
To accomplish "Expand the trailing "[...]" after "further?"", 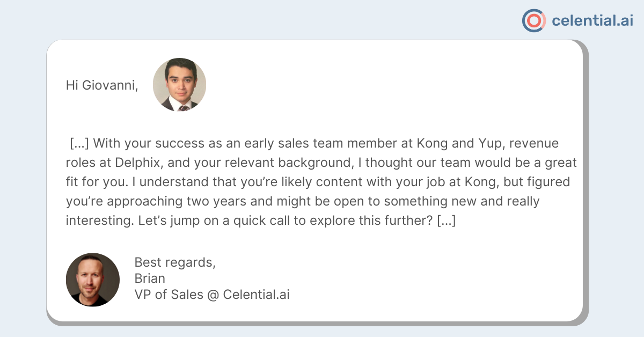I will pyautogui.click(x=447, y=221).
